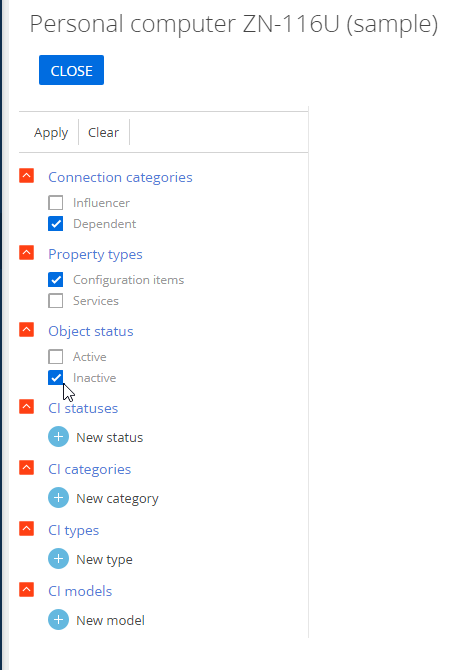Enable the Services checkbox

pos(56,301)
